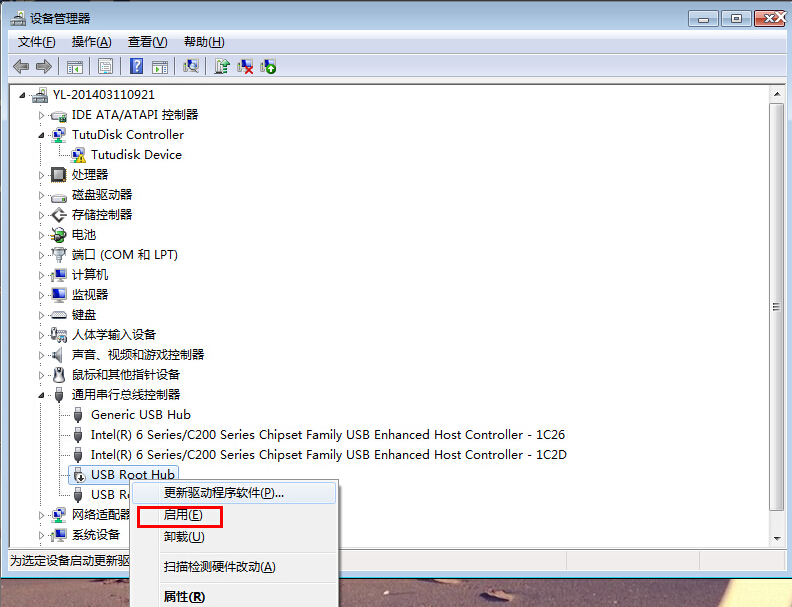This screenshot has width=792, height=607.
Task: Open the 操作(A) menu
Action: [x=91, y=41]
